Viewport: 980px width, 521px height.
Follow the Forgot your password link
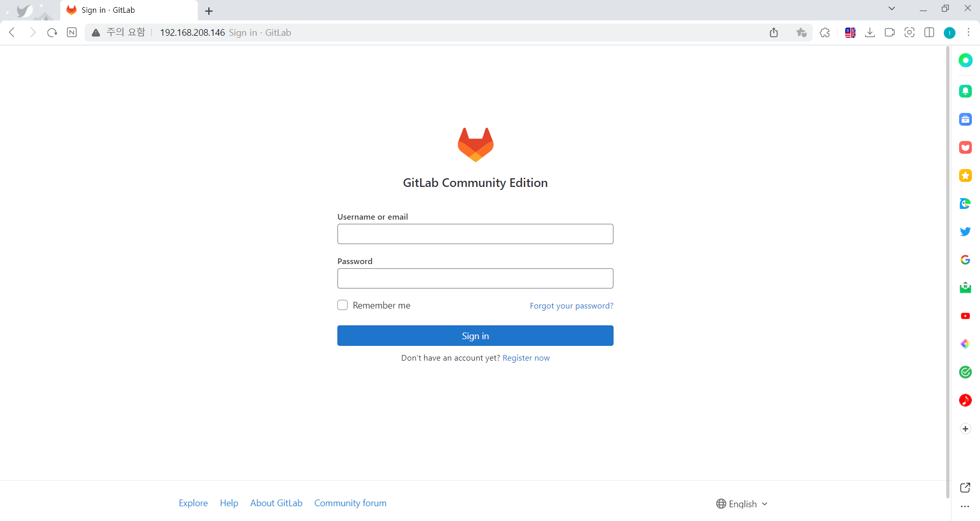click(x=572, y=306)
